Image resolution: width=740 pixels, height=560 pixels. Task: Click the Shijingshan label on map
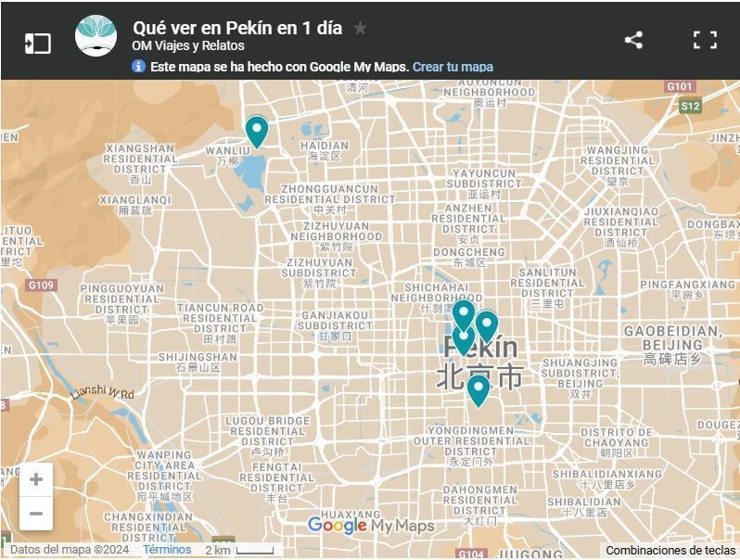point(198,362)
